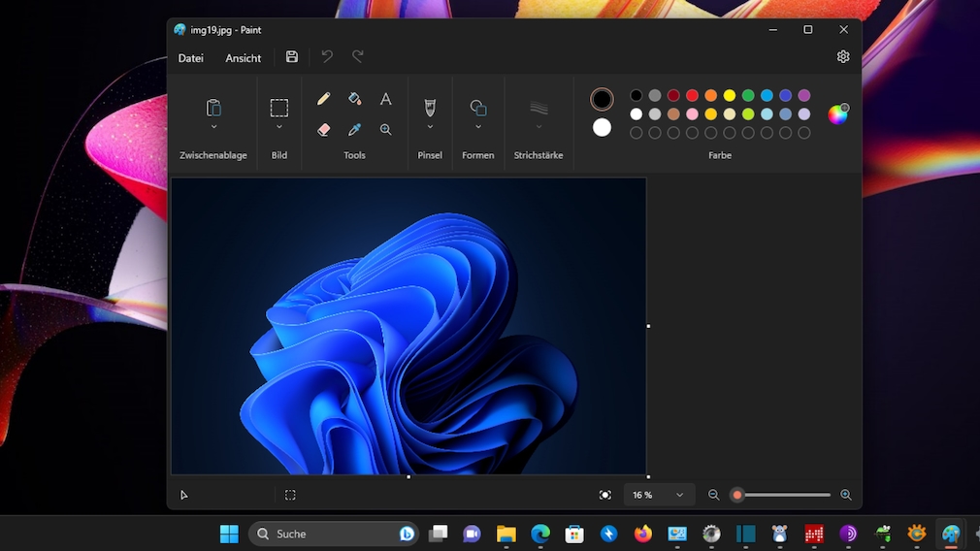
Task: Pick the red color swatch
Action: [692, 96]
